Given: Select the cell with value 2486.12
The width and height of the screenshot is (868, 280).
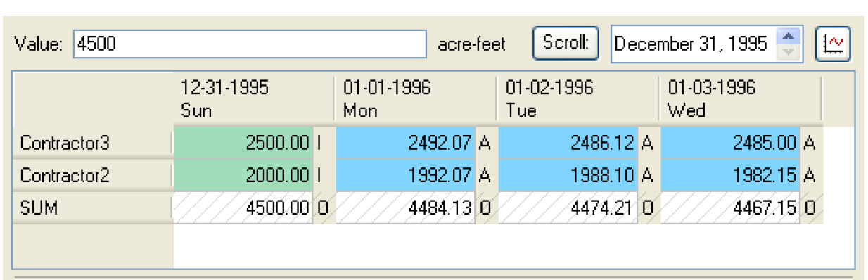Looking at the screenshot, I should tap(568, 144).
